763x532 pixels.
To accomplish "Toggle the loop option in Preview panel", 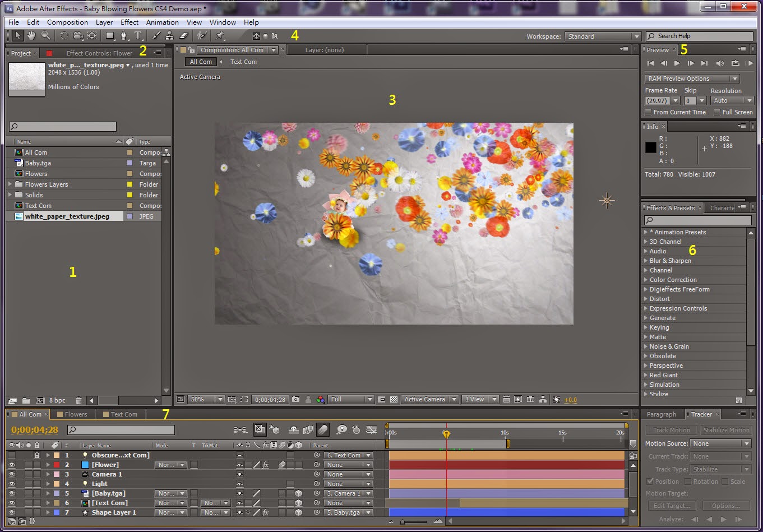I will click(734, 63).
